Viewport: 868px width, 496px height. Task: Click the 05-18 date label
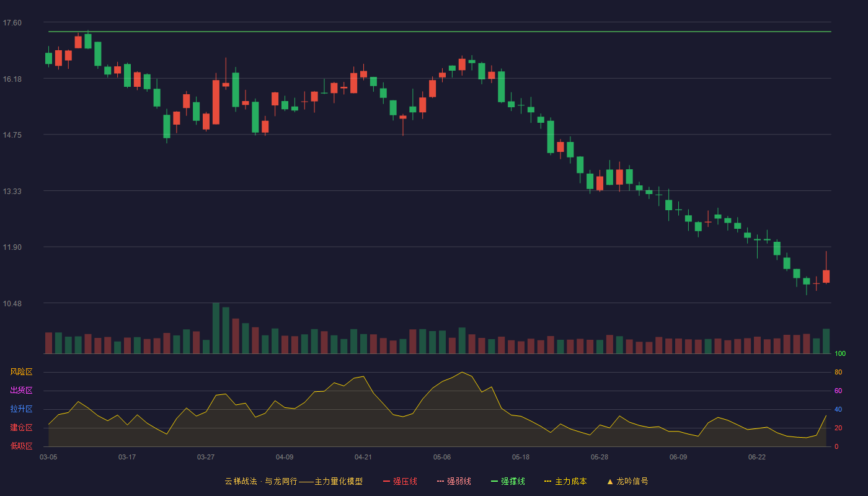(521, 457)
